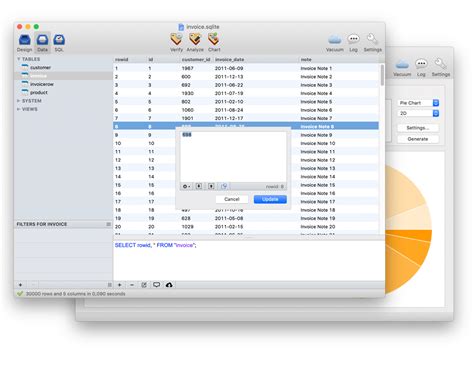Expand the VIEWS section
Screen dimensions: 474x374
[18, 109]
